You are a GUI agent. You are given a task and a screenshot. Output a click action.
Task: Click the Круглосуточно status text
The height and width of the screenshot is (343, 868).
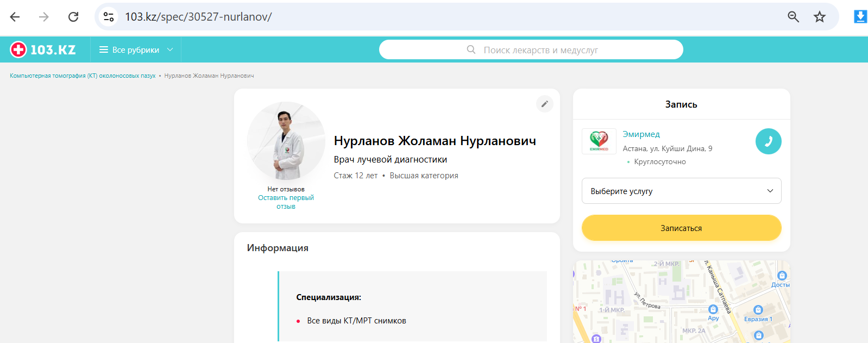coord(660,162)
